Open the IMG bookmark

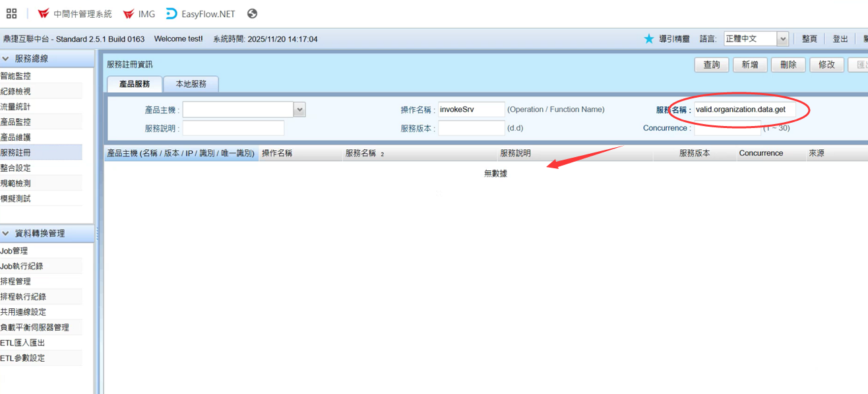(139, 14)
